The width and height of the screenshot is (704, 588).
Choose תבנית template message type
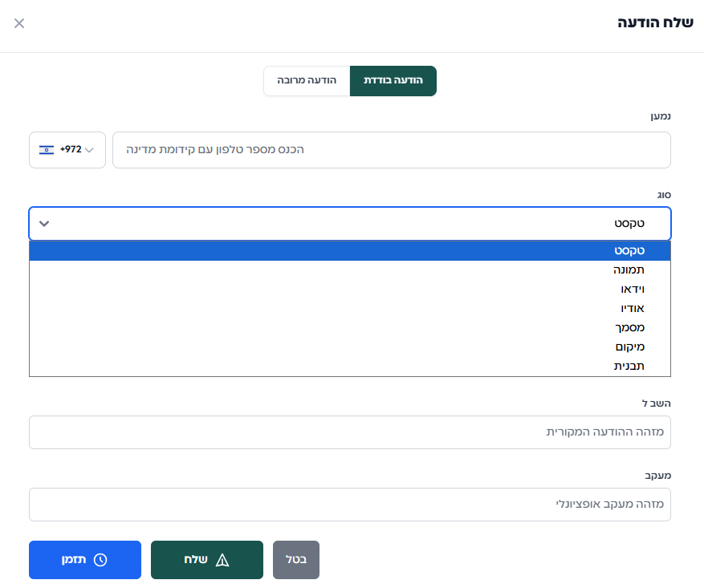[349, 367]
